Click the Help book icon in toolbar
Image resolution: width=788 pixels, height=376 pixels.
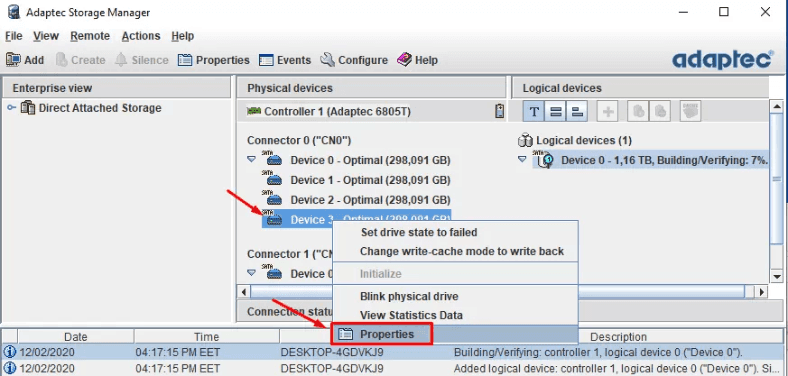404,60
